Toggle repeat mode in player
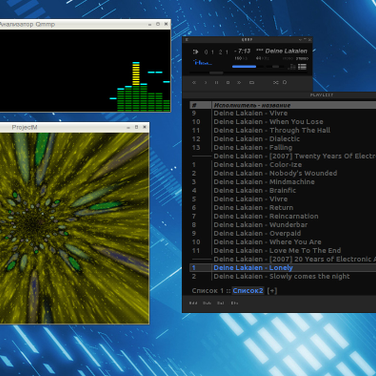Screen dimensions: 376x376 (285, 82)
